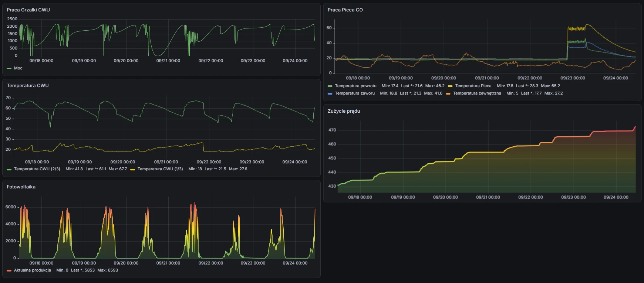Open the Praca Grzałki CWU panel title
This screenshot has width=644, height=283.
(x=28, y=10)
